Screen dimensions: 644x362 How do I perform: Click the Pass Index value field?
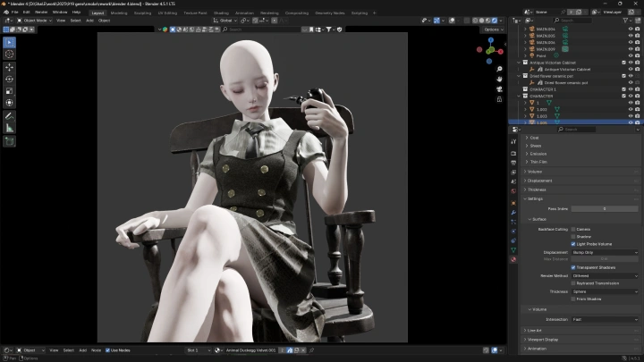pos(605,208)
